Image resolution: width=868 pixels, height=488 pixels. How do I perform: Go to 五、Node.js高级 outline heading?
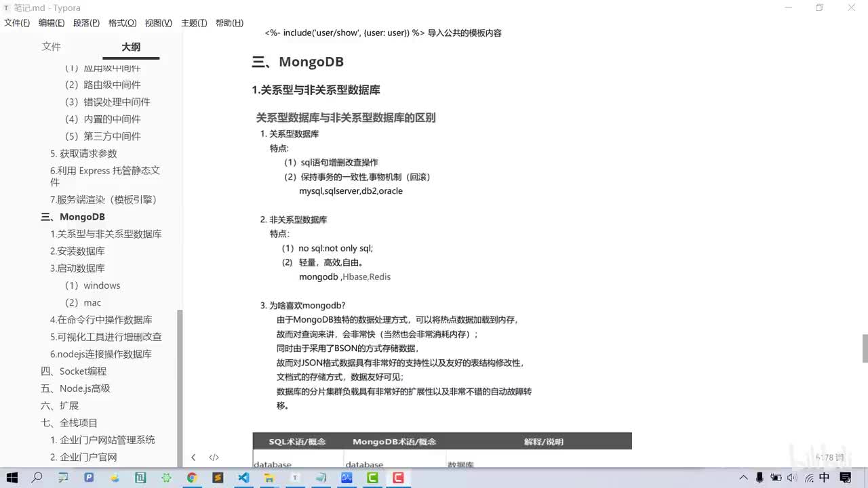tap(75, 388)
